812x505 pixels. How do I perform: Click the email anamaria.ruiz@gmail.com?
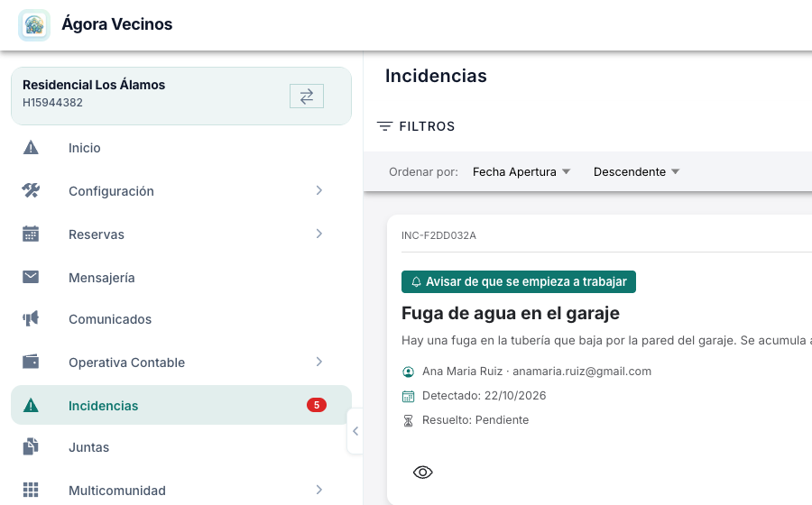point(582,372)
